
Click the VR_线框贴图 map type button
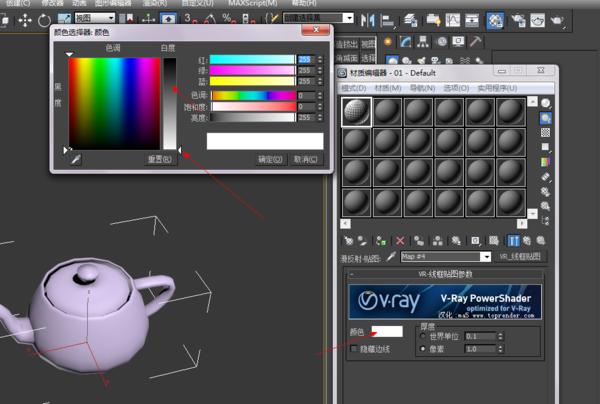tap(520, 256)
